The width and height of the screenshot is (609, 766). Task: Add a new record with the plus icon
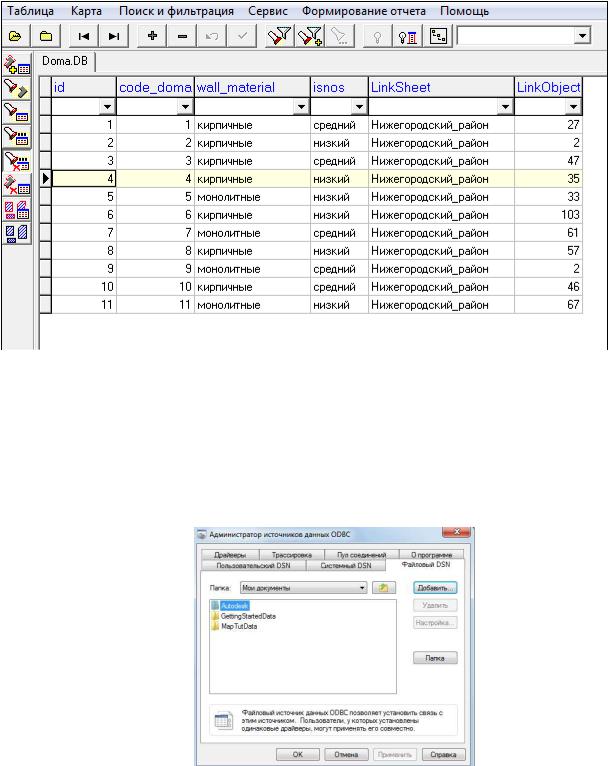coord(152,36)
